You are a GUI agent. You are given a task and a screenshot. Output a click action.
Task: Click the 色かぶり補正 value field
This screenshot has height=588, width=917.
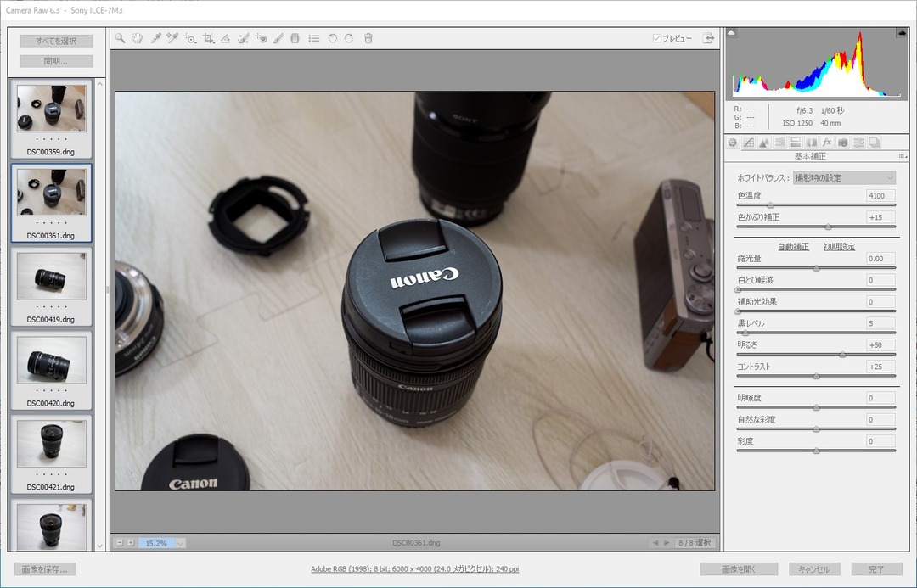tap(880, 217)
